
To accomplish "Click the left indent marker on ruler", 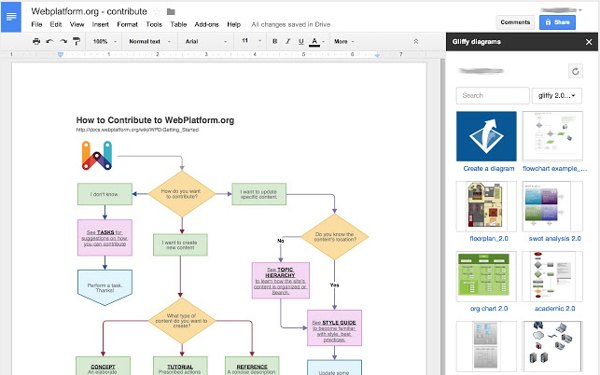I will (60, 55).
